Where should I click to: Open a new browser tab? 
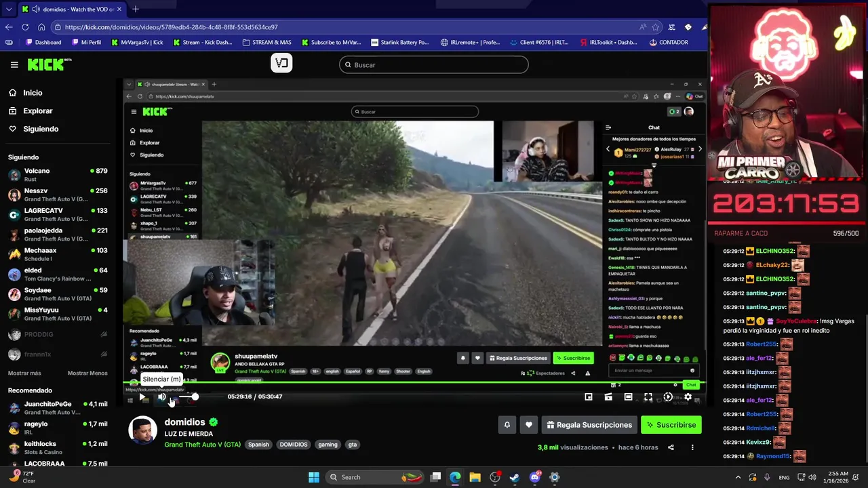[135, 9]
